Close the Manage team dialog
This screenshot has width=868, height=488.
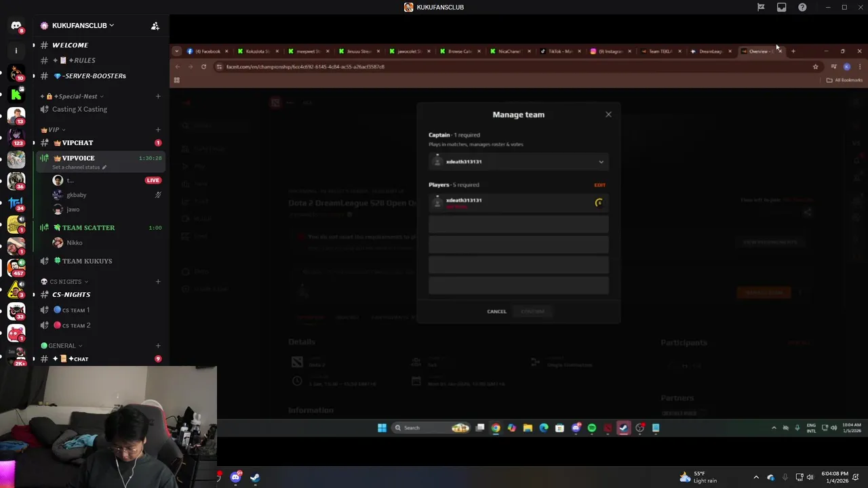pyautogui.click(x=608, y=115)
